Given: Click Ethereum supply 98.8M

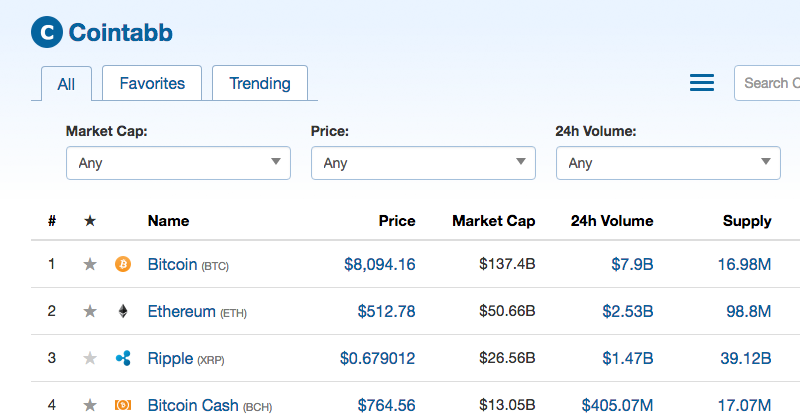Looking at the screenshot, I should [748, 311].
